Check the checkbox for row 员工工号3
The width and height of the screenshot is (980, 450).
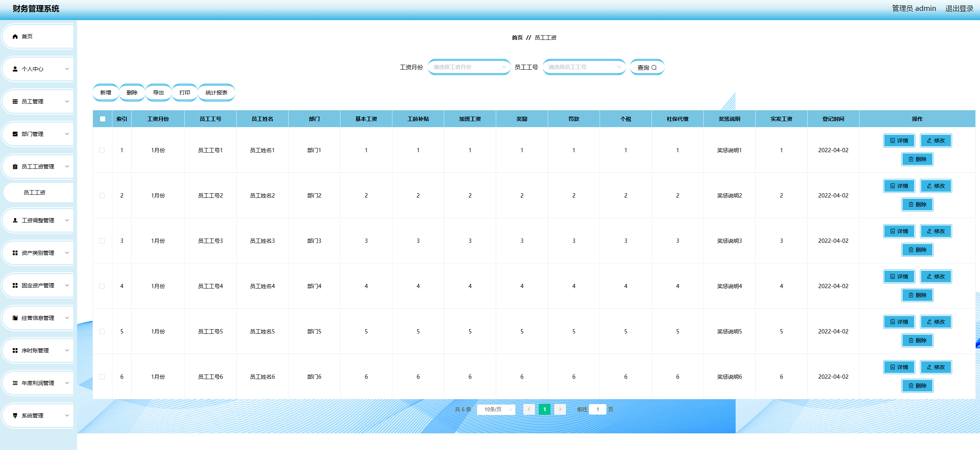tap(102, 241)
